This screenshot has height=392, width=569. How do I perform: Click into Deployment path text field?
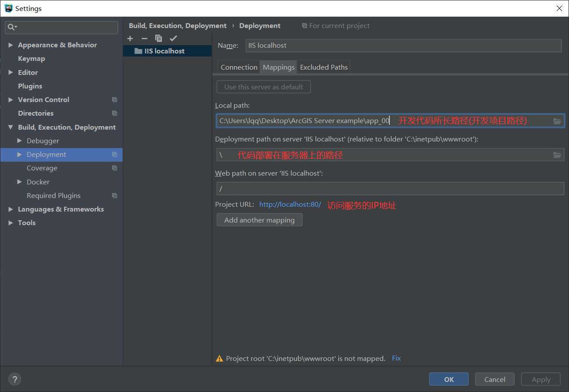(390, 155)
